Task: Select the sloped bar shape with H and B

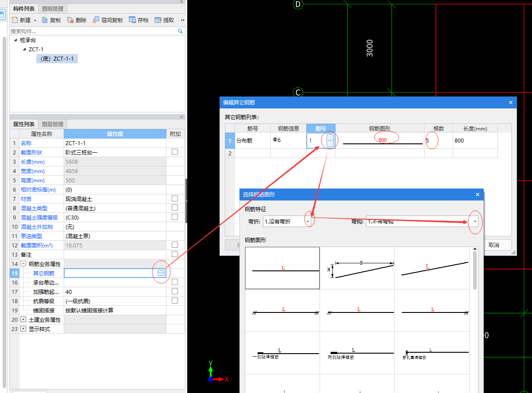Action: (357, 268)
